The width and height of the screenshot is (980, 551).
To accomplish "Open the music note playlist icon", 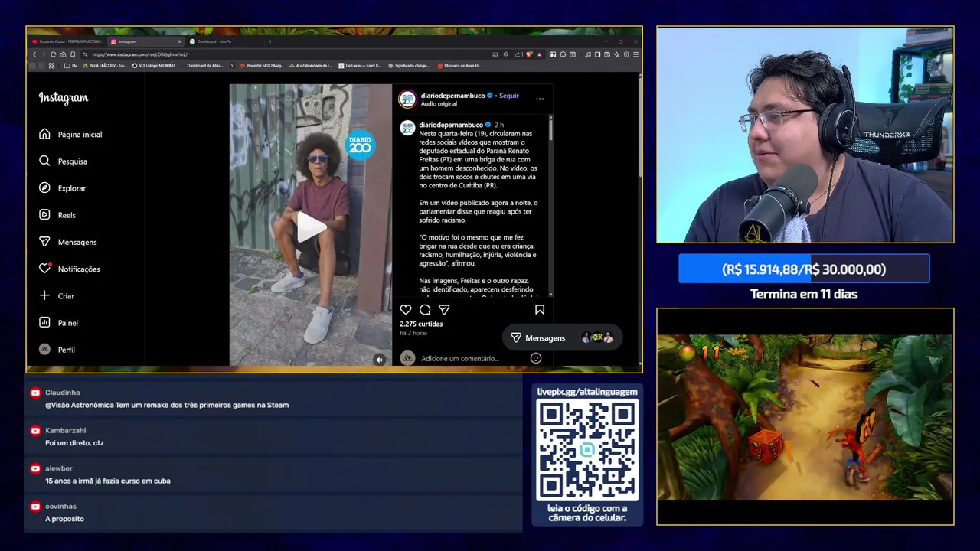I will coord(587,54).
